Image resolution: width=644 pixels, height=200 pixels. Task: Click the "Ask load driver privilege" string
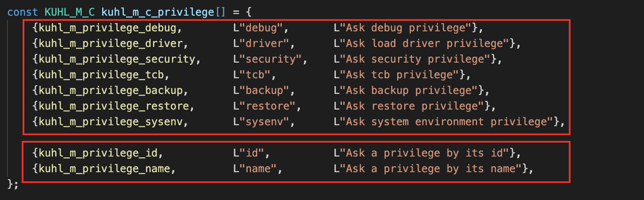[425, 44]
